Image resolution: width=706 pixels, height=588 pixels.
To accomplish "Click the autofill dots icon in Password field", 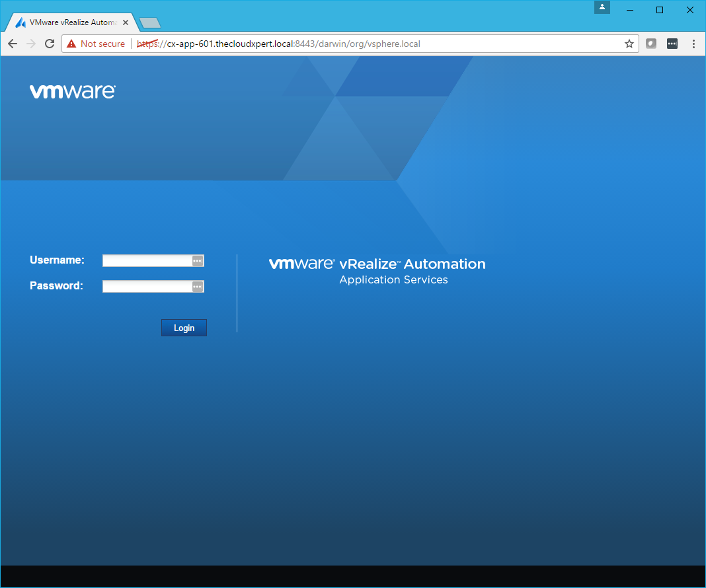I will 197,287.
